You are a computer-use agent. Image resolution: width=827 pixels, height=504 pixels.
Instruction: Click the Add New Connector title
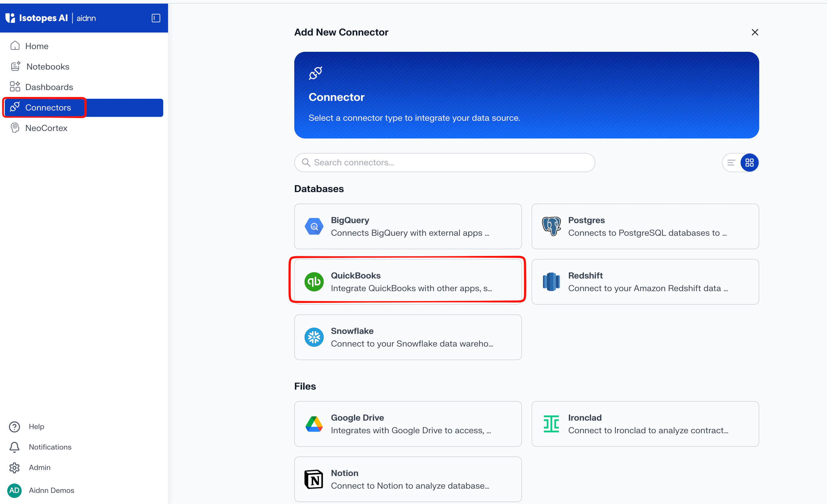click(341, 32)
